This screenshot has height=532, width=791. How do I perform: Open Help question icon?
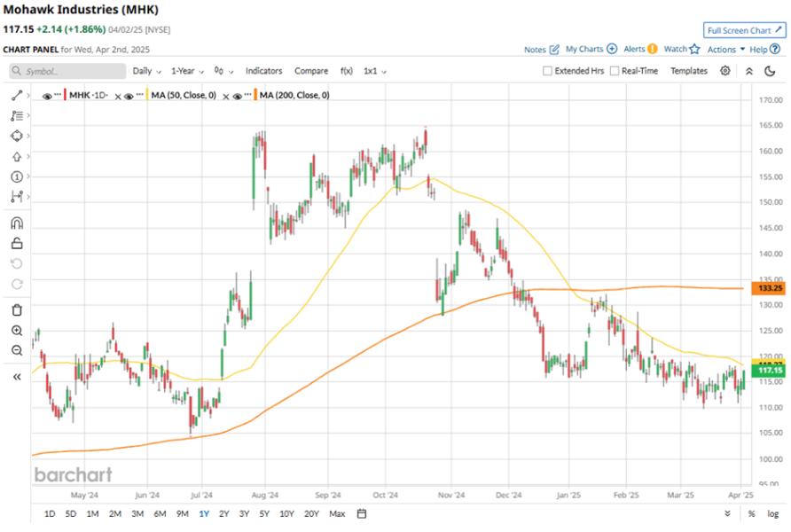(x=775, y=49)
